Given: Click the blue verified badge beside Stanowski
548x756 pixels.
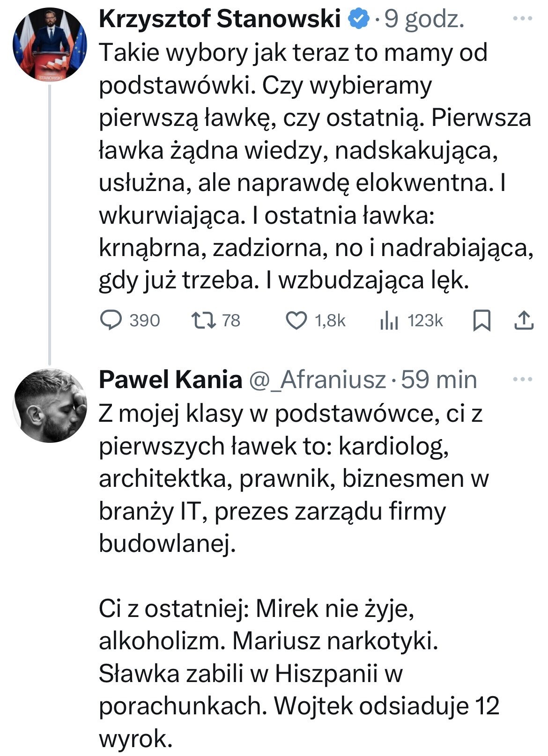Looking at the screenshot, I should pos(357,20).
